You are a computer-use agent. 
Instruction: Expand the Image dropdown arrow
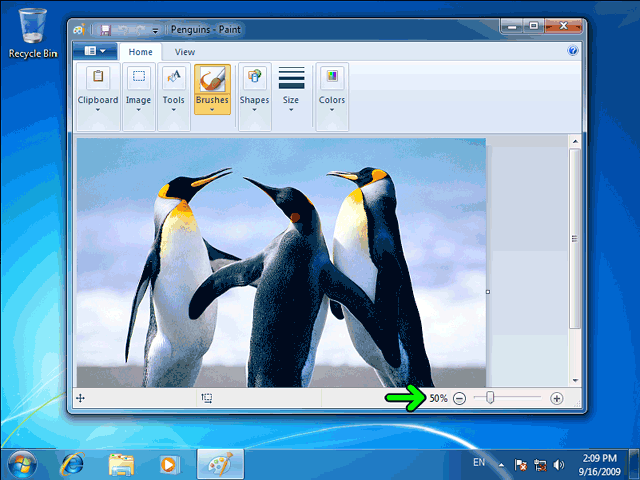(x=139, y=110)
